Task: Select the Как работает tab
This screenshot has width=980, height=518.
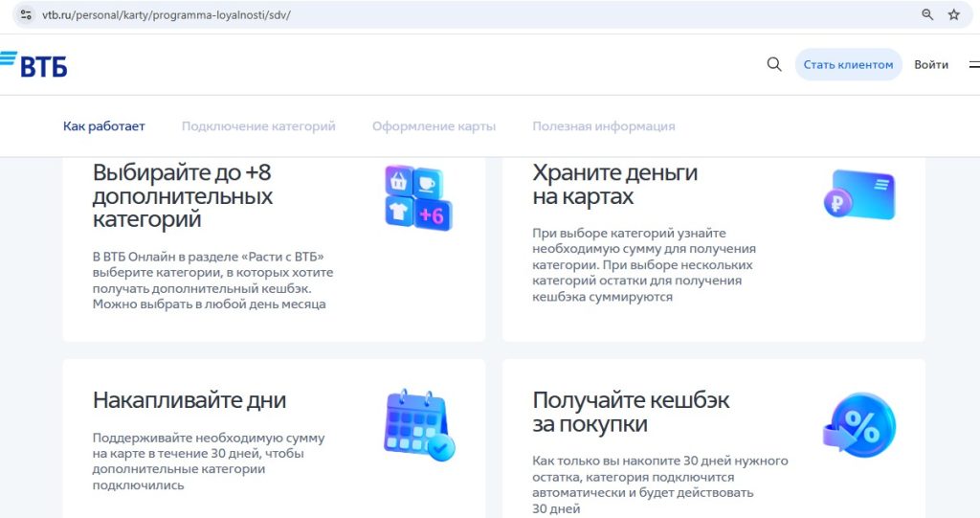Action: (103, 126)
